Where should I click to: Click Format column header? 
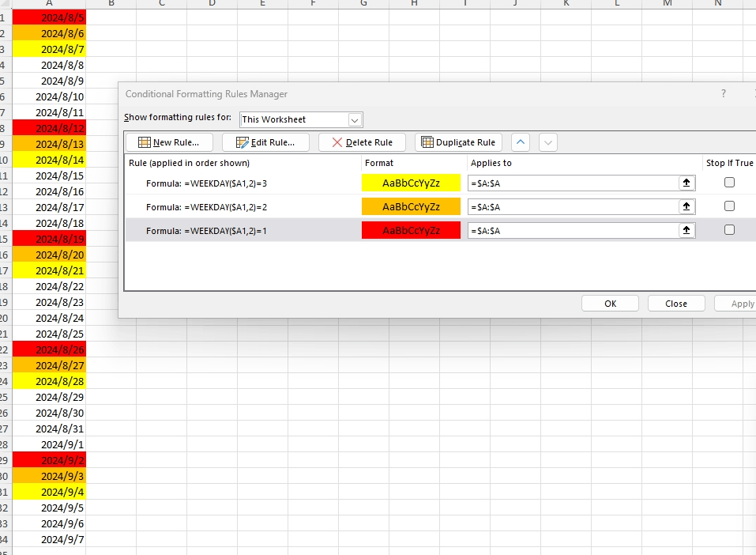pyautogui.click(x=379, y=163)
